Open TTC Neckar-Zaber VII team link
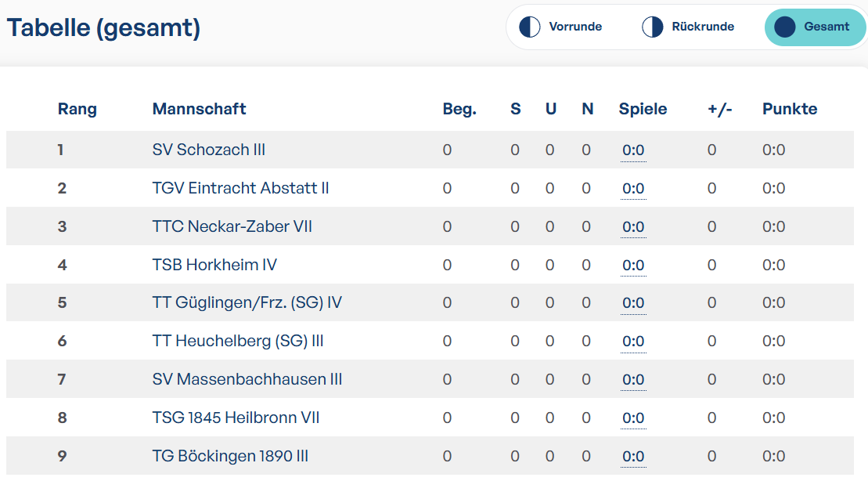 point(232,226)
